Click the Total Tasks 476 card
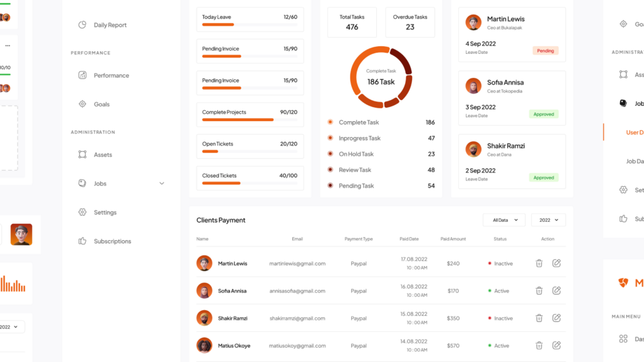 pos(352,22)
